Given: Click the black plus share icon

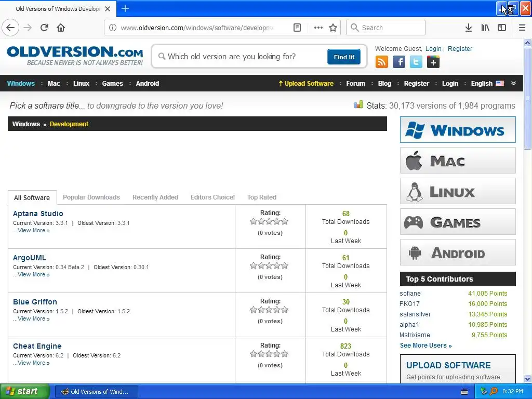Looking at the screenshot, I should click(x=433, y=62).
